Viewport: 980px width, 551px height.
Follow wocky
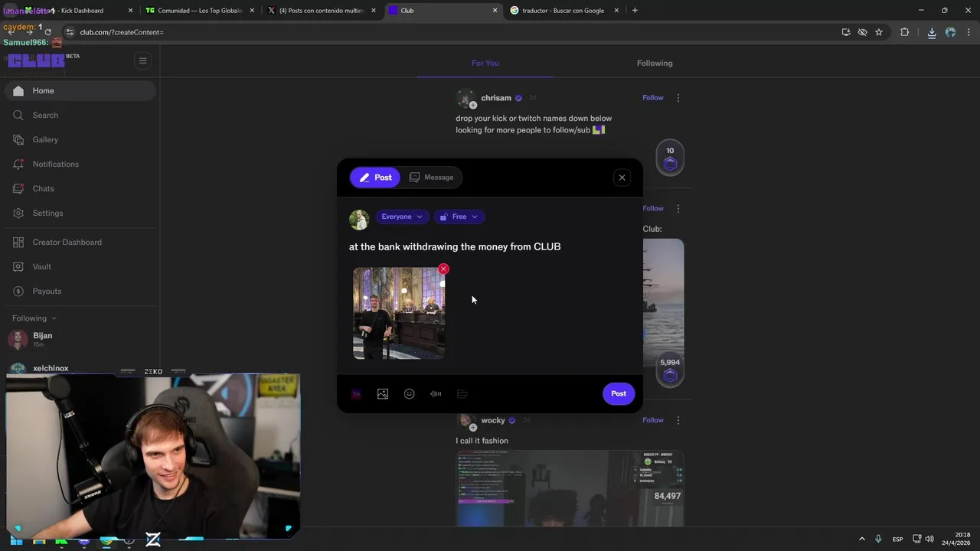click(x=653, y=420)
